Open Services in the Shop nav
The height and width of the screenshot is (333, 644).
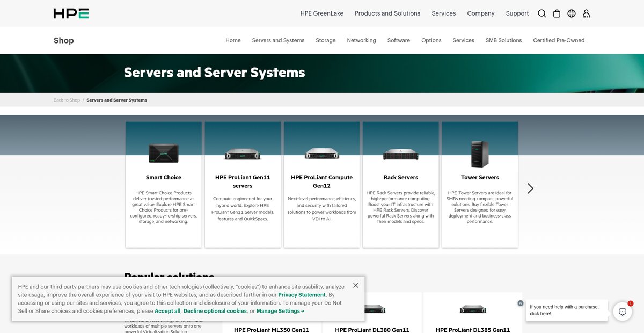point(464,40)
